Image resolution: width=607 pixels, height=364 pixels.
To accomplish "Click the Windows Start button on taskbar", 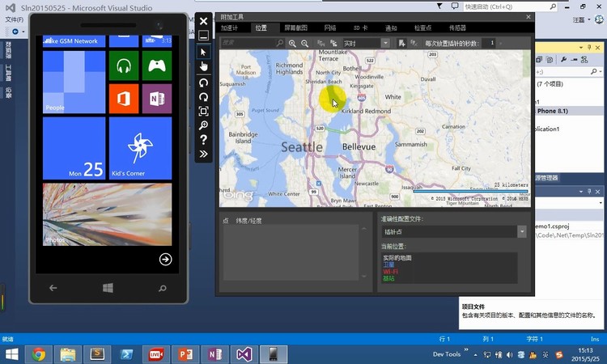I will [11, 354].
